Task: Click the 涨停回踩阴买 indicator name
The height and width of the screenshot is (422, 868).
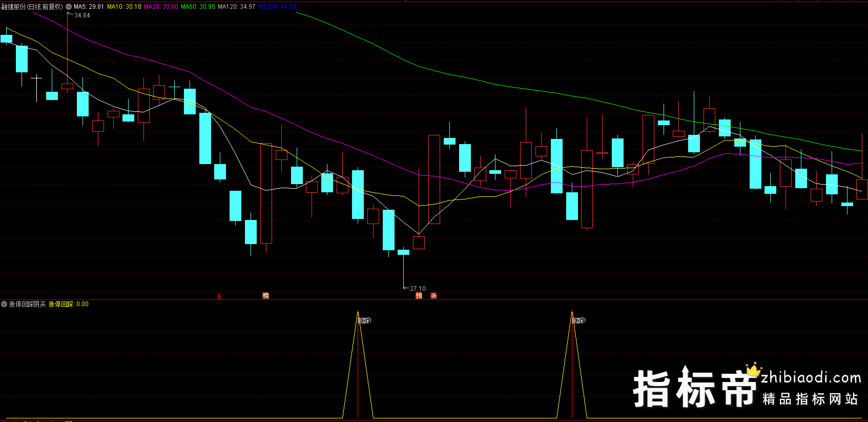Action: [28, 304]
